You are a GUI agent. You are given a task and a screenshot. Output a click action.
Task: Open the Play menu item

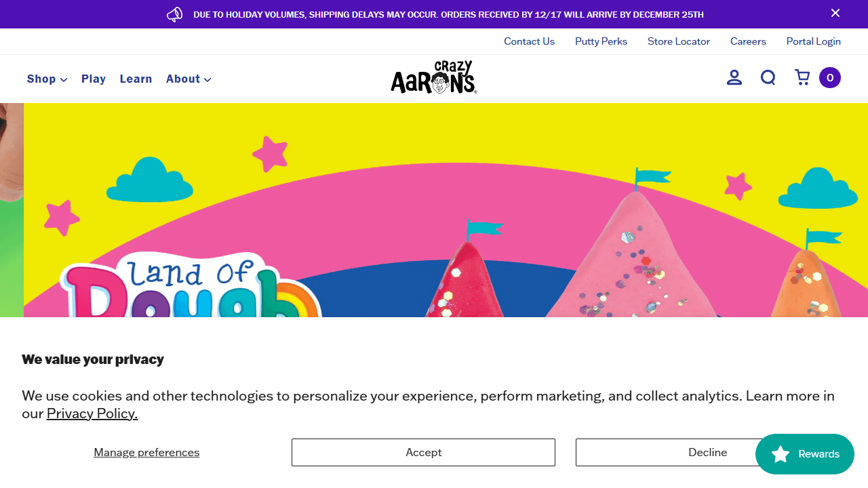pos(94,79)
